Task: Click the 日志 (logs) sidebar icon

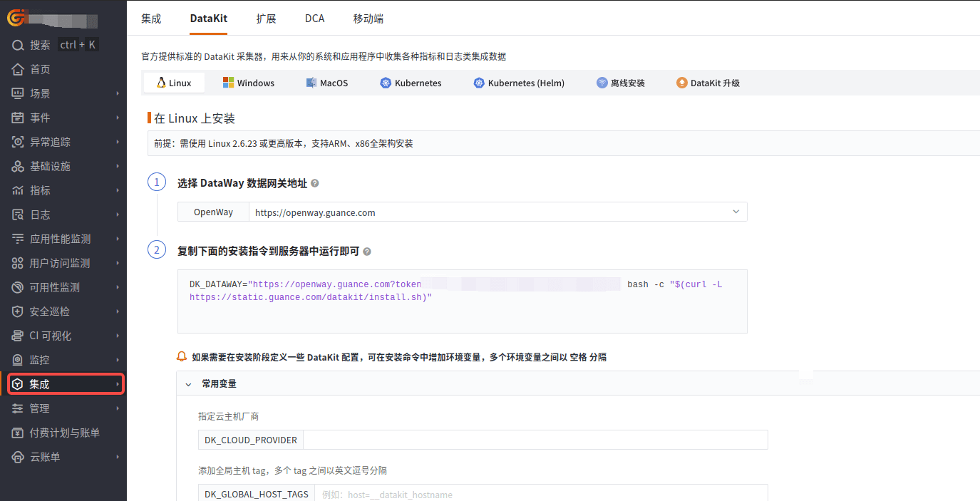Action: [18, 214]
